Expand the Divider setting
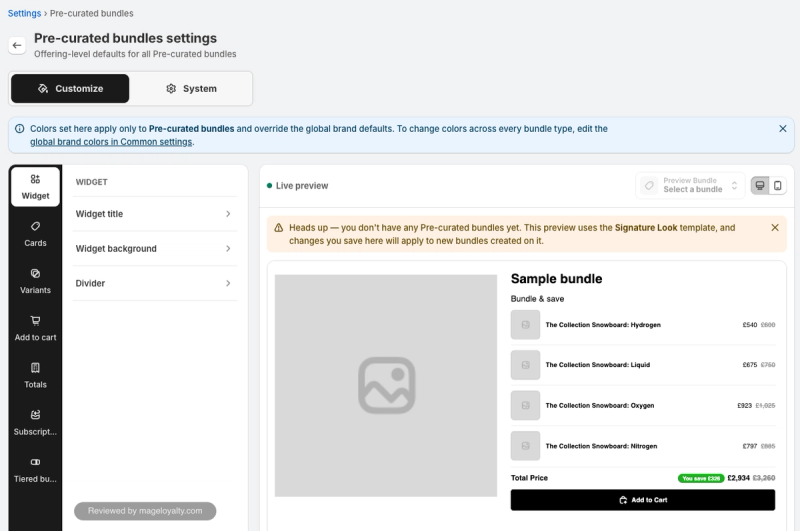This screenshot has height=531, width=800. click(x=155, y=283)
